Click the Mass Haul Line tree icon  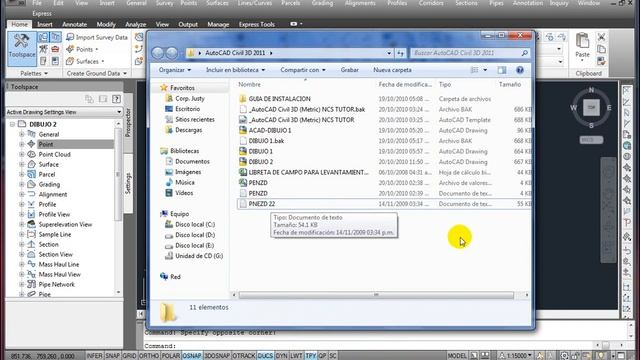31,264
